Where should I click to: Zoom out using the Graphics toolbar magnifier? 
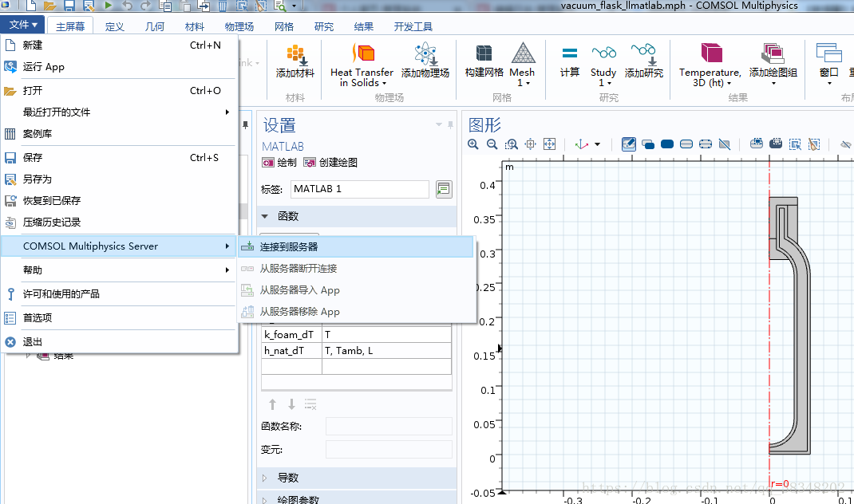(x=492, y=144)
